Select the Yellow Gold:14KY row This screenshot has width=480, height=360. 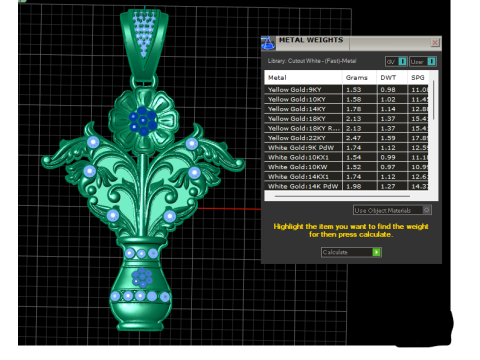point(346,109)
